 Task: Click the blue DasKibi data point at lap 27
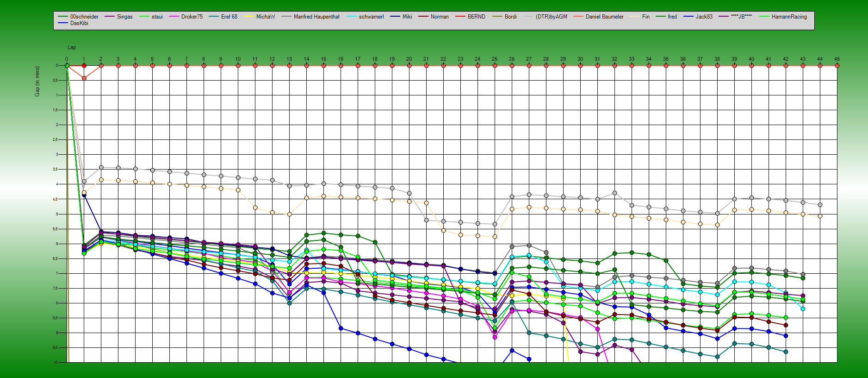pyautogui.click(x=529, y=359)
